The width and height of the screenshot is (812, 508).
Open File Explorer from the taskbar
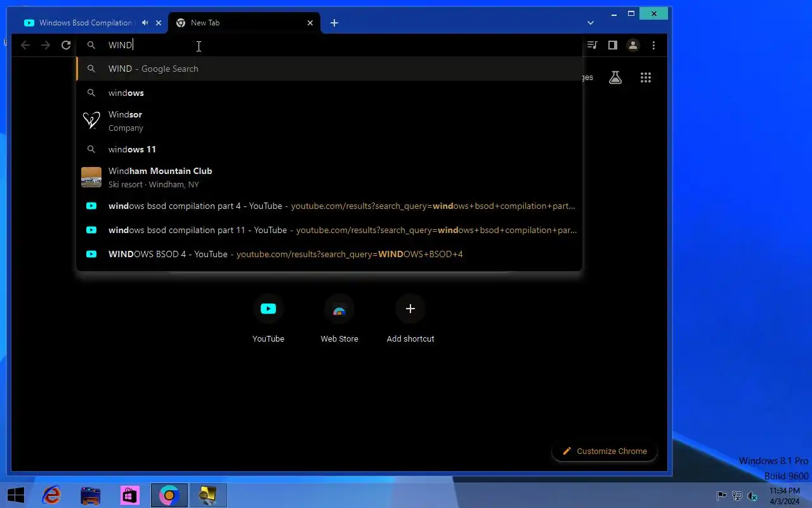91,495
